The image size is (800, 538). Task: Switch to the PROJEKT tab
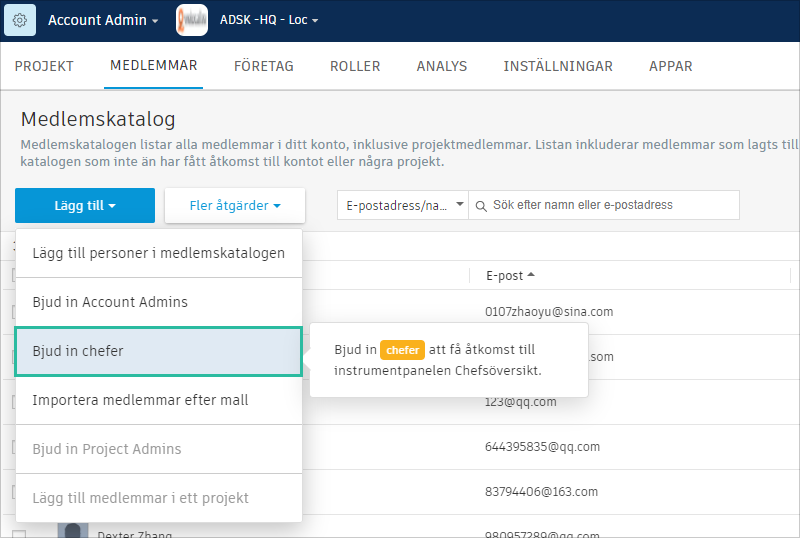click(x=44, y=66)
